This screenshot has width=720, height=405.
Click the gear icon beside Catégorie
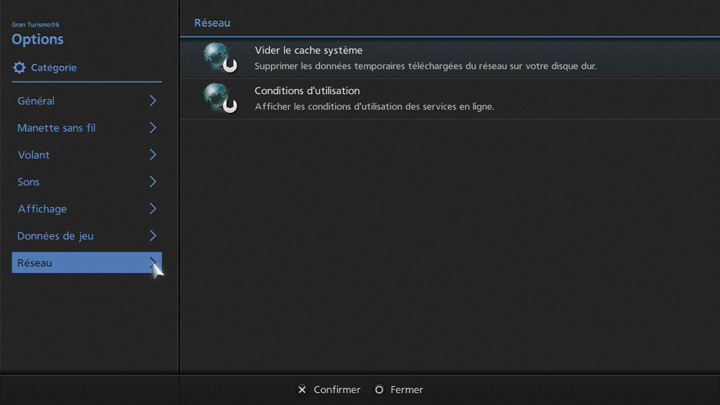19,68
